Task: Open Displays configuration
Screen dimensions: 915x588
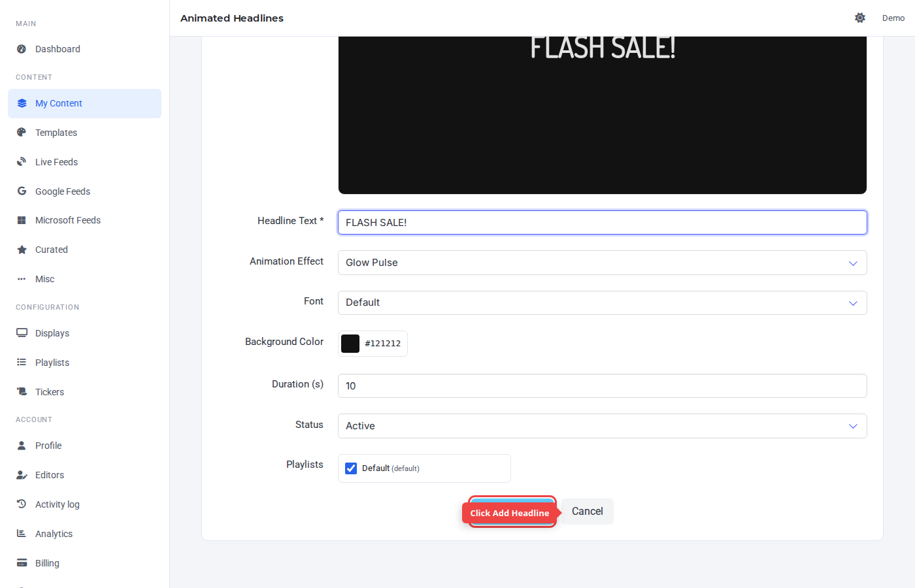Action: click(84, 333)
